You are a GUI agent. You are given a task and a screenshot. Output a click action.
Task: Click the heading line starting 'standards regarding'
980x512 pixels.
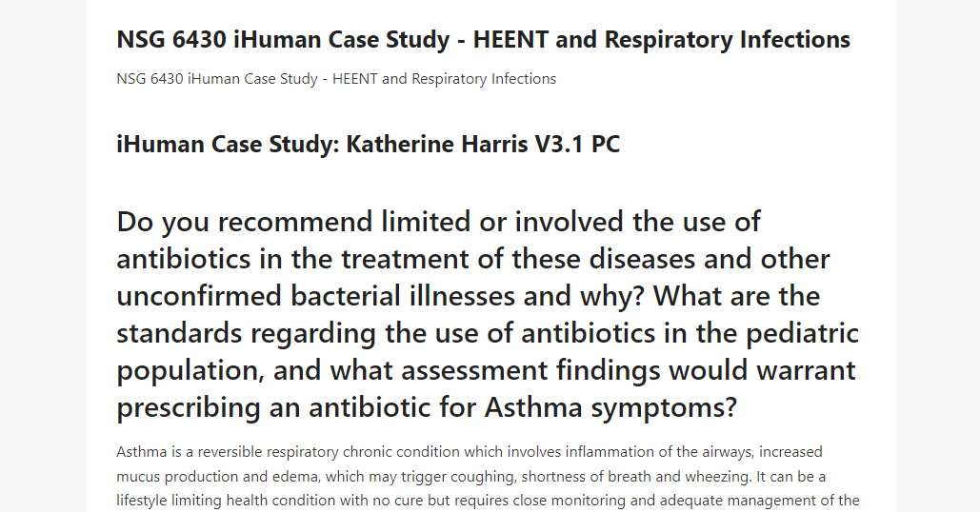pyautogui.click(x=488, y=333)
